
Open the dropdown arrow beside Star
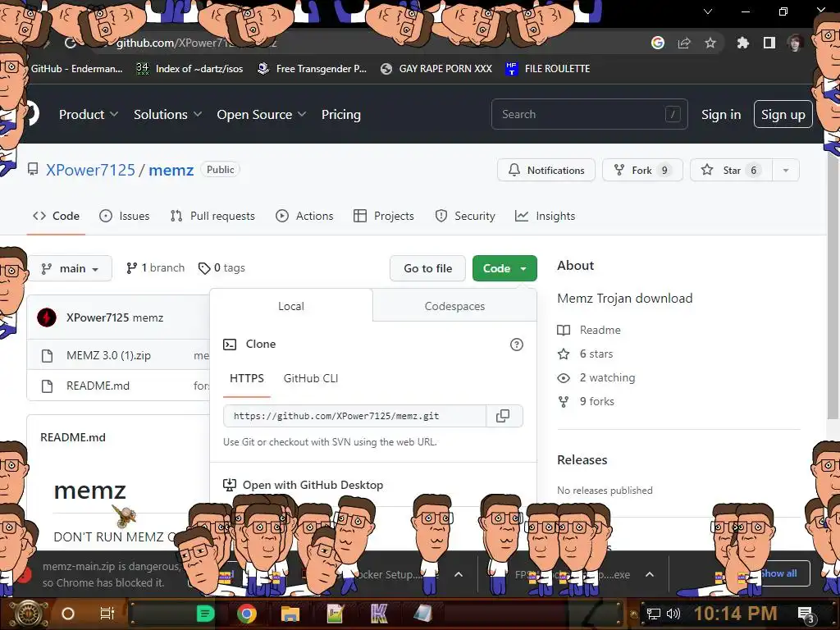786,171
